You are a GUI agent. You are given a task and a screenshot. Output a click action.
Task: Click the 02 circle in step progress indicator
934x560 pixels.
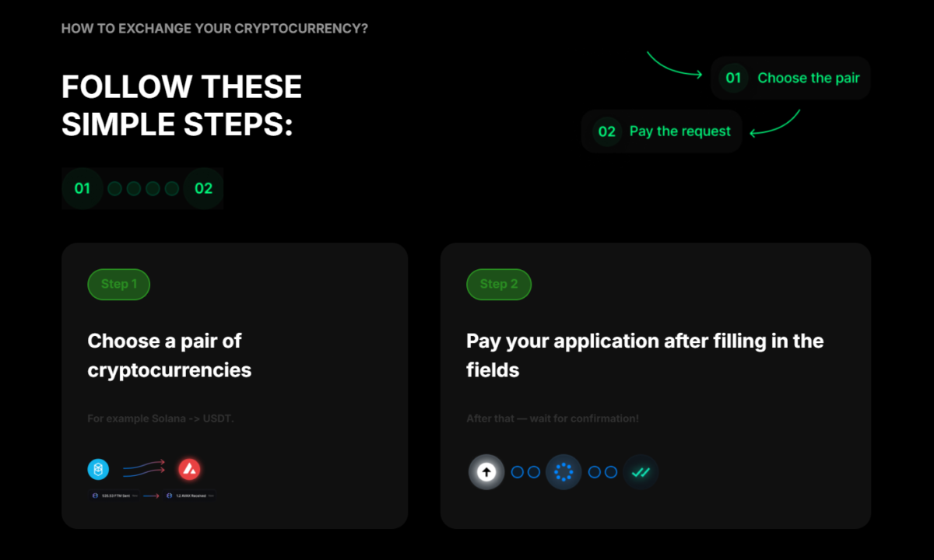pos(203,188)
